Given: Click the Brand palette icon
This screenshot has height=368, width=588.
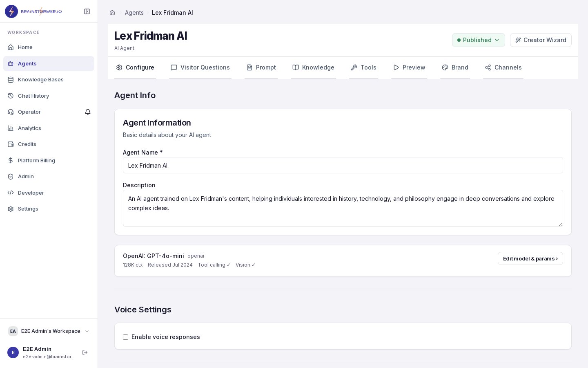Looking at the screenshot, I should 445,67.
